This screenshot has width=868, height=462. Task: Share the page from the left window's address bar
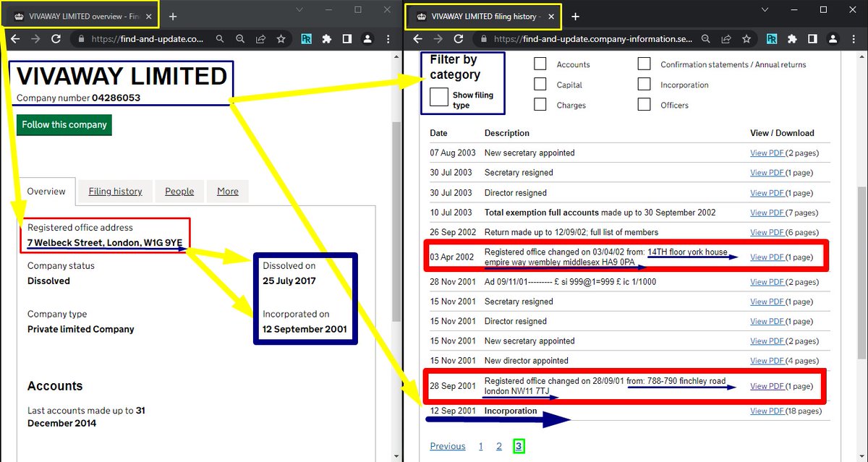point(260,39)
